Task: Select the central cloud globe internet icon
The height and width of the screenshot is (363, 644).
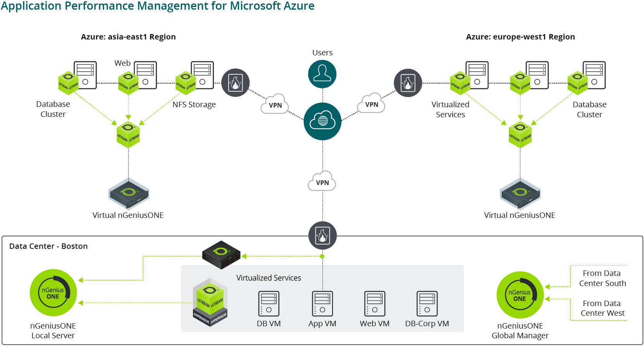Action: coord(322,122)
